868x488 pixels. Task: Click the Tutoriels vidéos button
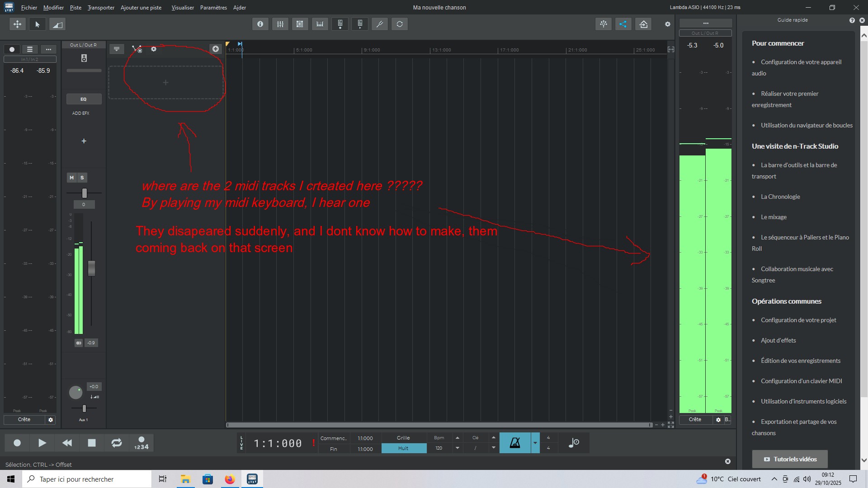pyautogui.click(x=790, y=459)
